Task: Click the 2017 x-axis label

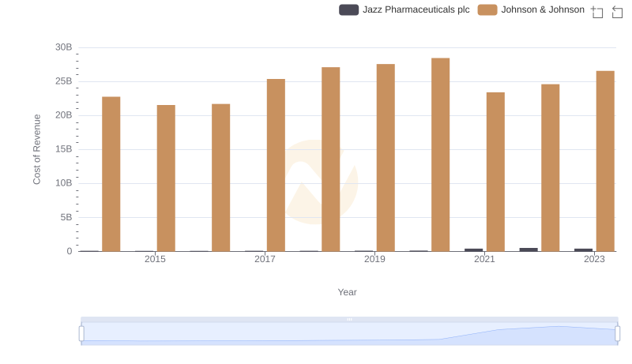Action: (x=265, y=259)
